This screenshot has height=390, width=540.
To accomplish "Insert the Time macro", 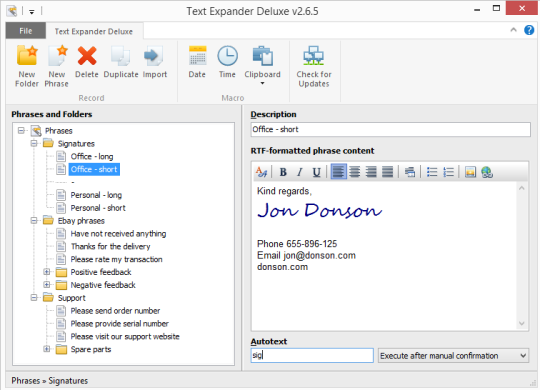I will pos(227,61).
